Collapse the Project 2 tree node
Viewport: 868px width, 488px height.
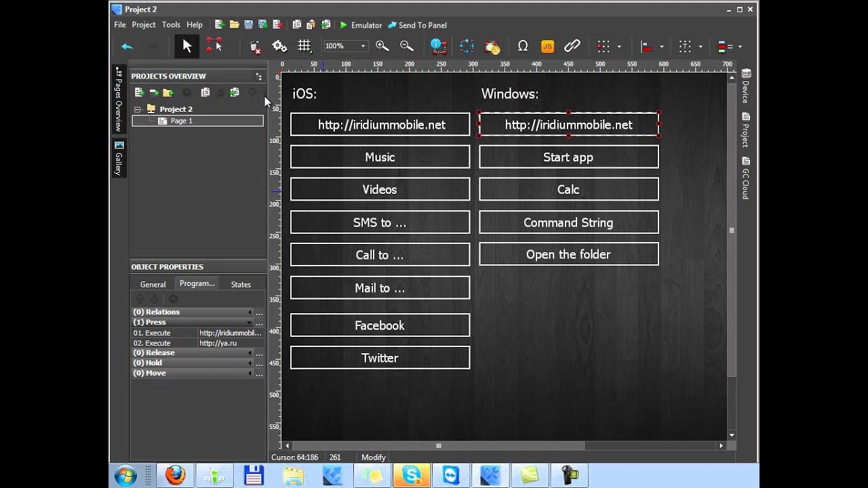click(x=138, y=109)
